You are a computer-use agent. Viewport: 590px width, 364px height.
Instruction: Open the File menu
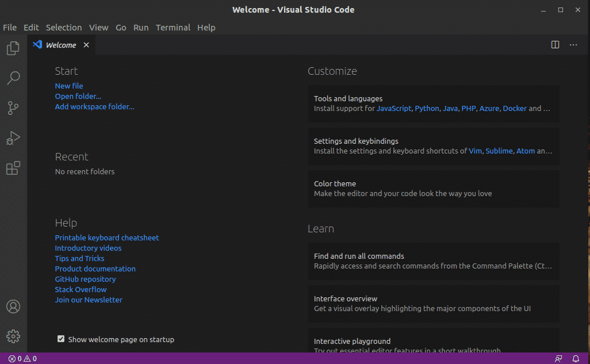[x=10, y=28]
